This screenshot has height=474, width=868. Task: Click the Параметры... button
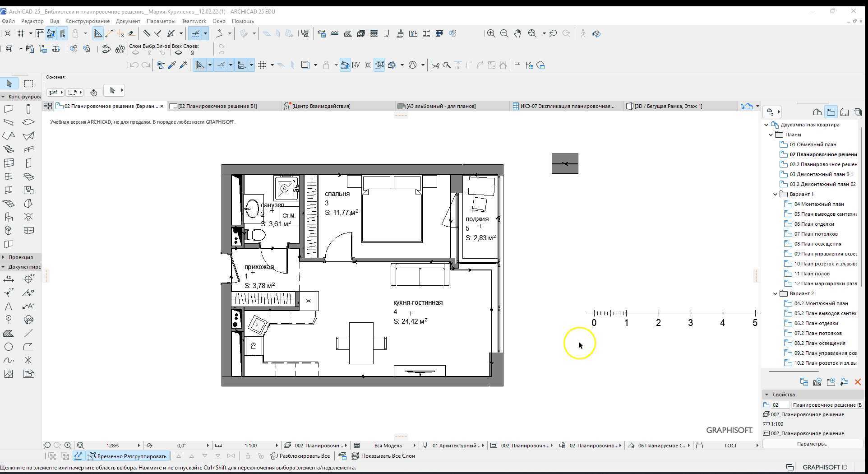(812, 444)
